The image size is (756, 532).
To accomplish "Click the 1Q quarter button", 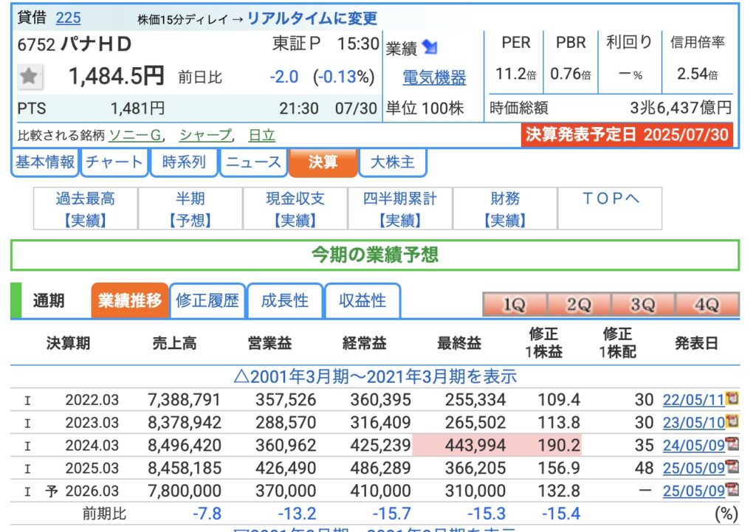I will pyautogui.click(x=515, y=304).
